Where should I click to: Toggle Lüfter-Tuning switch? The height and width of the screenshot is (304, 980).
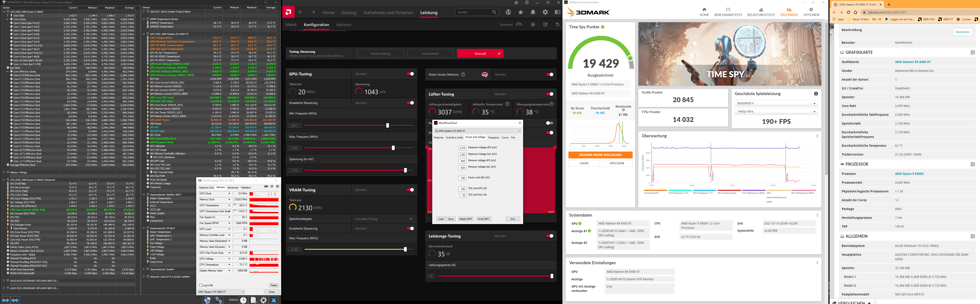coord(550,94)
